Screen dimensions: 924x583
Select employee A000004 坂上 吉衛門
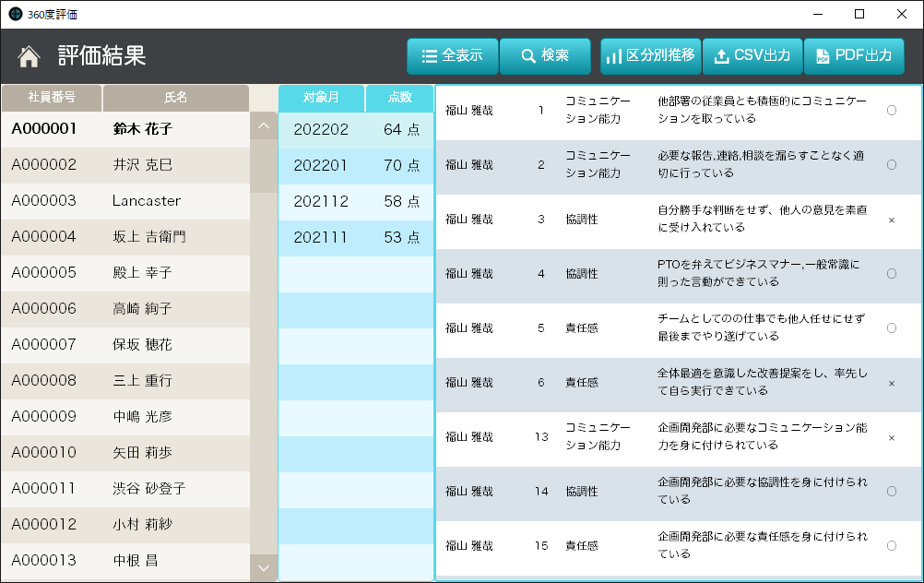[x=124, y=237]
